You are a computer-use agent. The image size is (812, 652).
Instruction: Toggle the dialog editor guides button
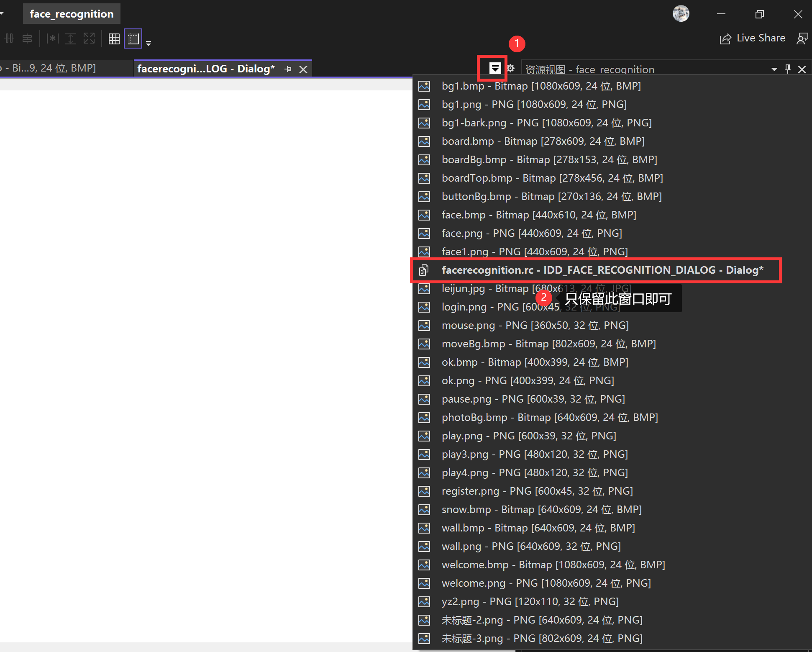pos(133,39)
